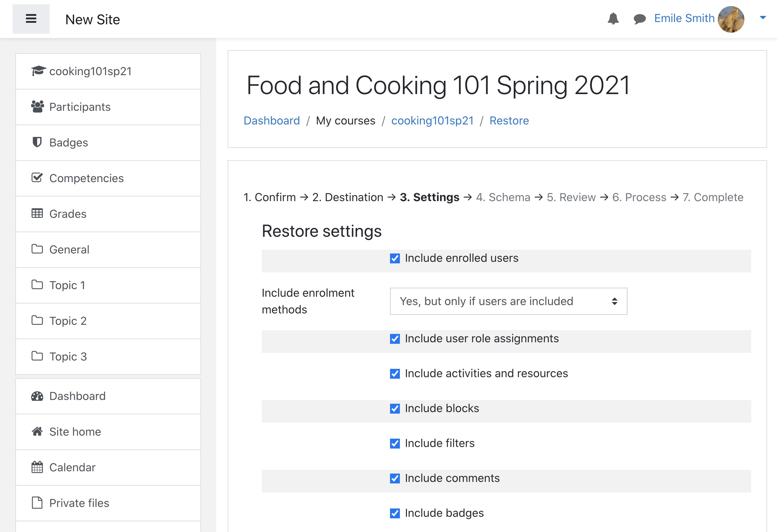Toggle Include blocks checkbox
This screenshot has width=777, height=532.
click(395, 409)
